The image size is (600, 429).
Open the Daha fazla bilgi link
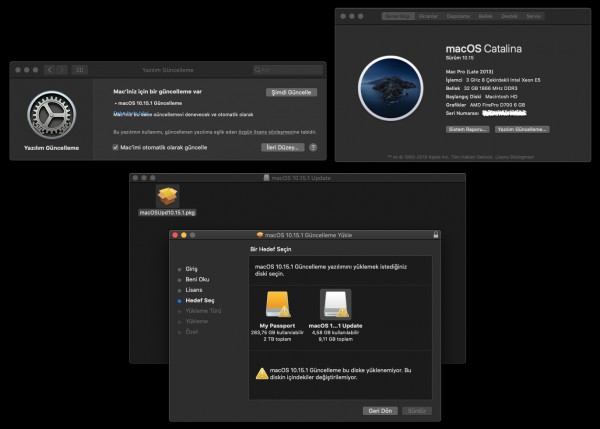(131, 113)
